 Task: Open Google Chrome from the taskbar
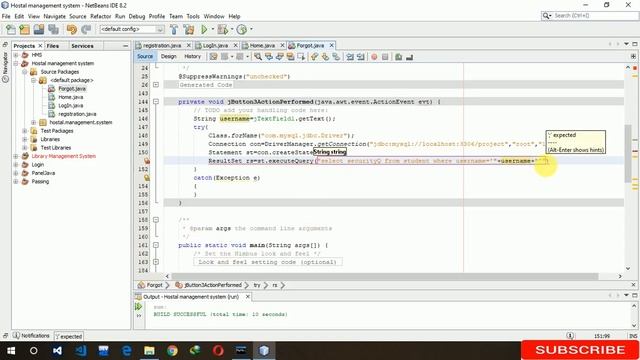(172, 351)
